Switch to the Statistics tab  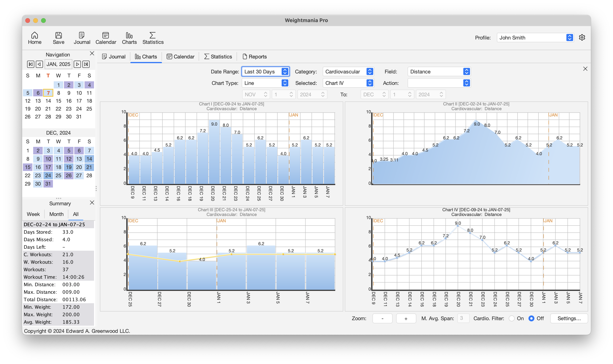coord(218,57)
